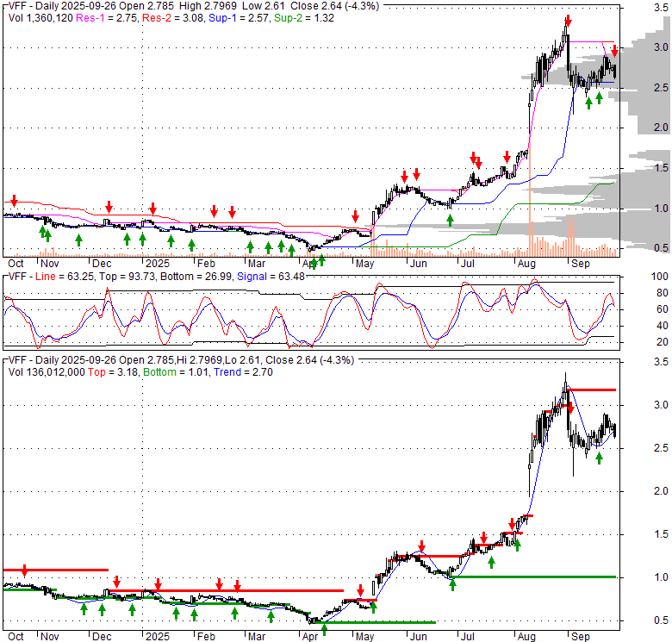Click the top chart's Sep axis label
The height and width of the screenshot is (642, 672).
tap(581, 264)
